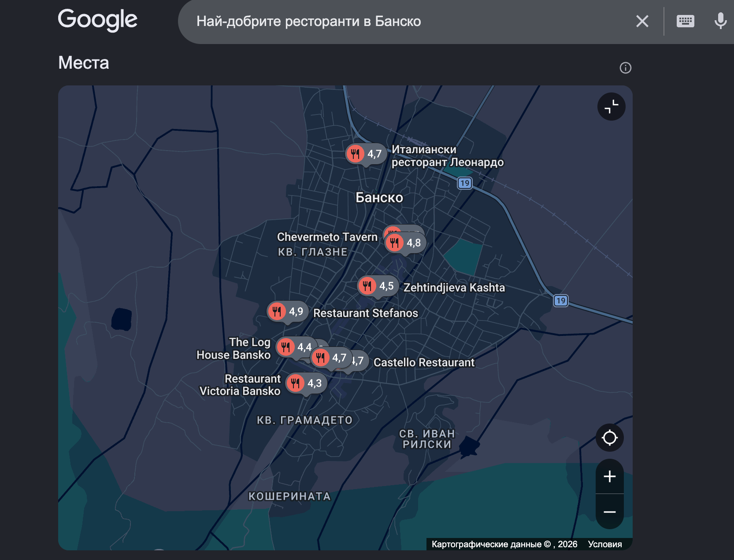
Task: Click the Google logo
Action: (97, 20)
